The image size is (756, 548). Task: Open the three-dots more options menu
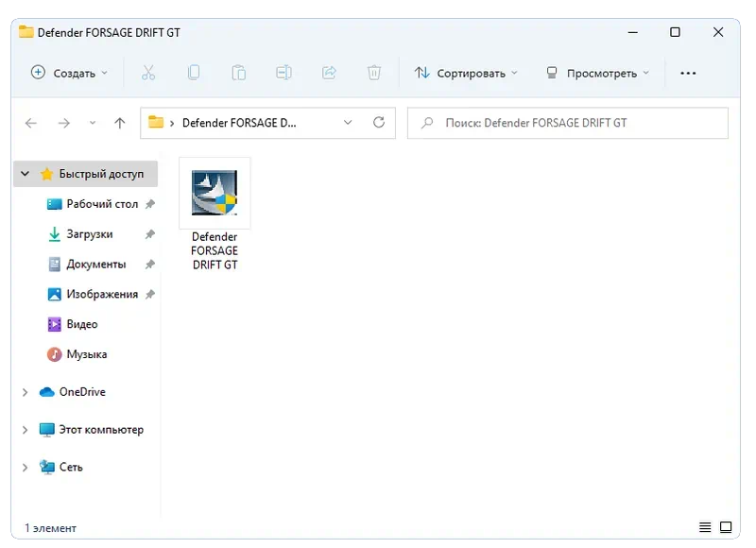688,74
